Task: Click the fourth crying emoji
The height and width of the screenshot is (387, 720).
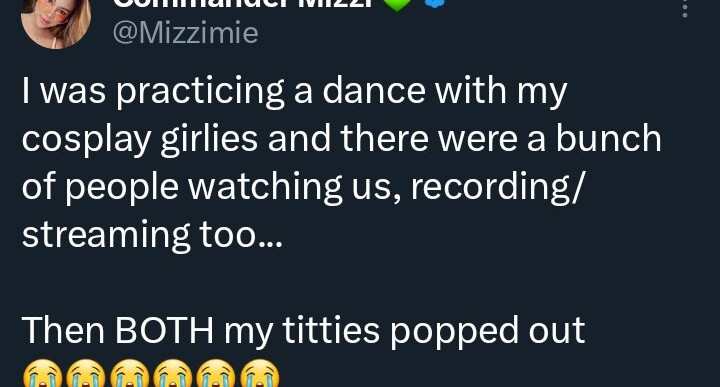Action: coord(173,374)
